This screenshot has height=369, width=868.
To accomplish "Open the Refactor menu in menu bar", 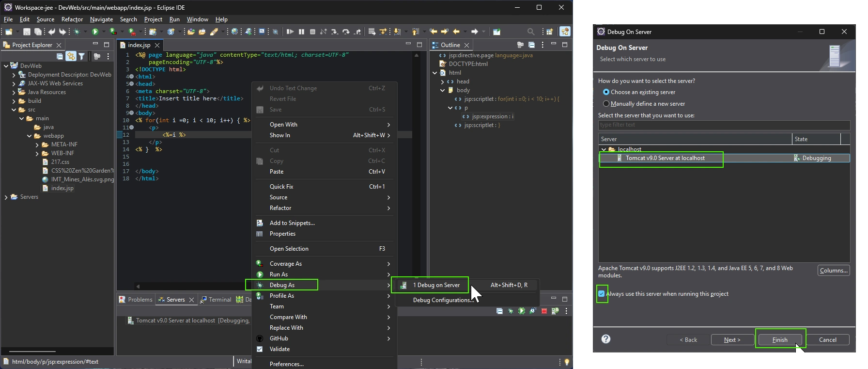I will pyautogui.click(x=72, y=19).
